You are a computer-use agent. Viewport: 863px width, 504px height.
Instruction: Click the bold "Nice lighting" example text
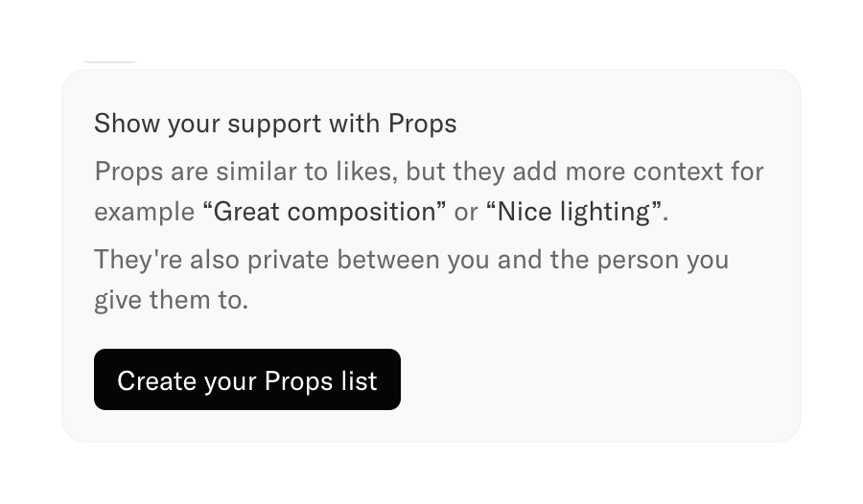click(575, 212)
